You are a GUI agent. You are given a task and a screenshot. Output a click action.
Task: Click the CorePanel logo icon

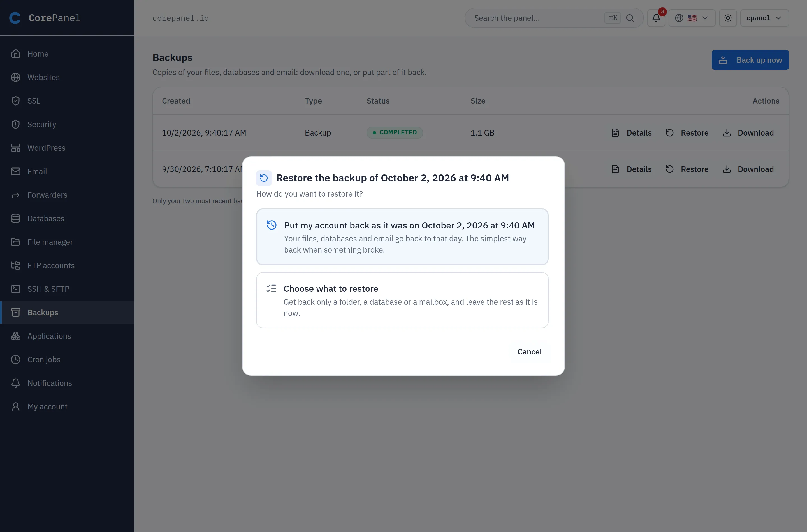[15, 18]
